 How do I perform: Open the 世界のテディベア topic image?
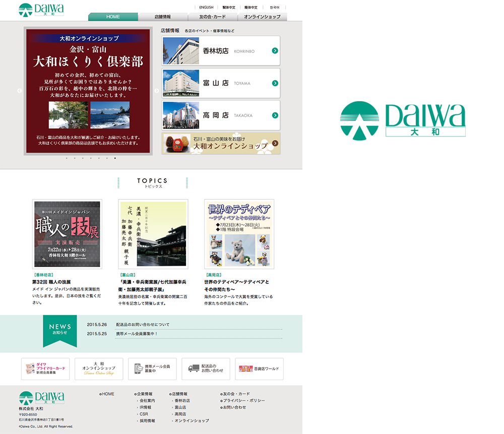[x=239, y=234]
